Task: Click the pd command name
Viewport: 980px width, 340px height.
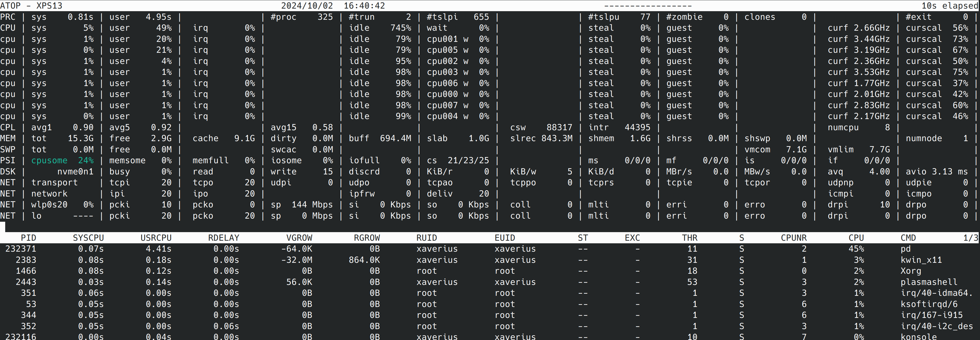Action: coord(906,249)
